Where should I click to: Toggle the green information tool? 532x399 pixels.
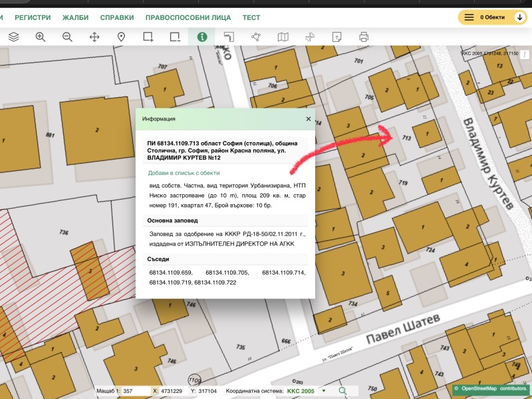(x=201, y=37)
